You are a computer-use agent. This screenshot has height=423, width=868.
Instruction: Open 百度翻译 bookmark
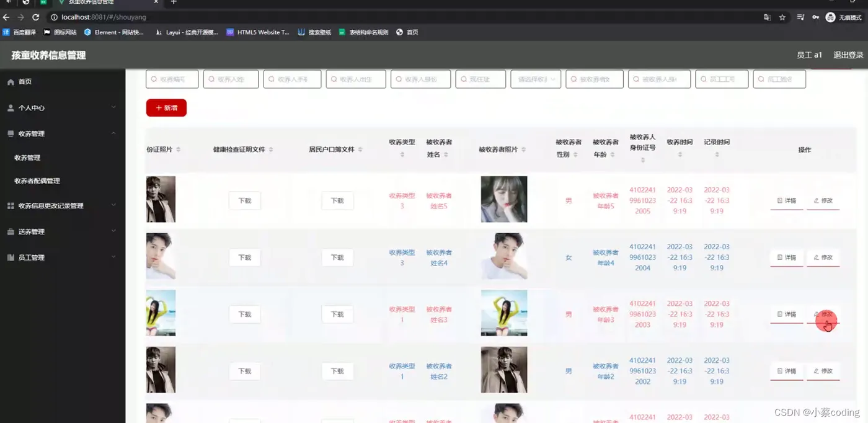(x=19, y=32)
